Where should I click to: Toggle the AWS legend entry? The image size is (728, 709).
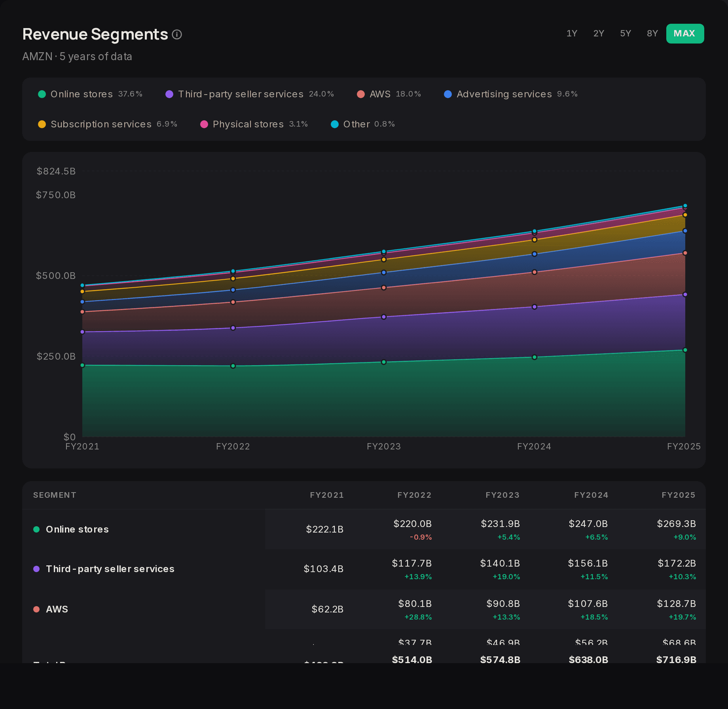point(389,94)
